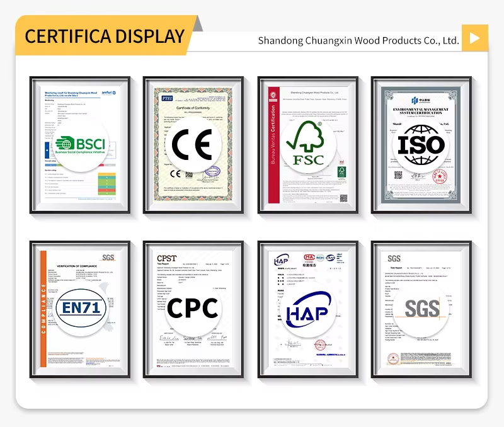This screenshot has width=504, height=427.
Task: Click the CERTIFICA DISPLAY heading banner
Action: click(105, 36)
